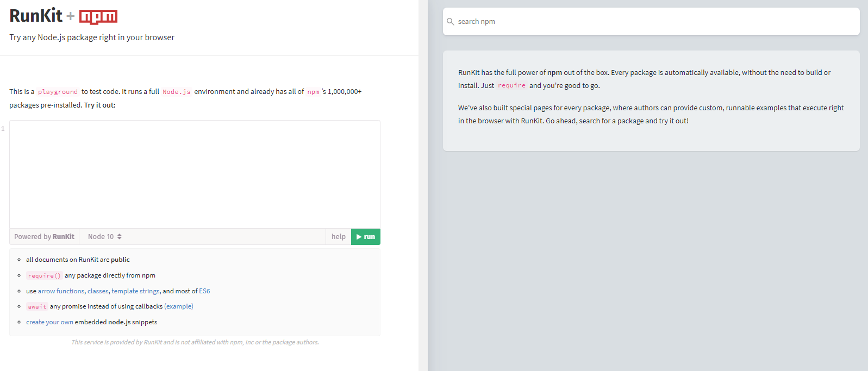Click the Node.js code word in description
The width and height of the screenshot is (868, 371).
tap(177, 92)
